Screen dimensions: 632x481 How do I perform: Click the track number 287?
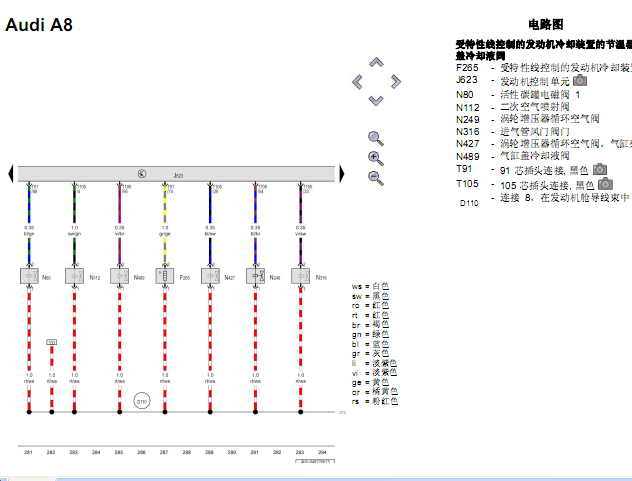pyautogui.click(x=164, y=452)
